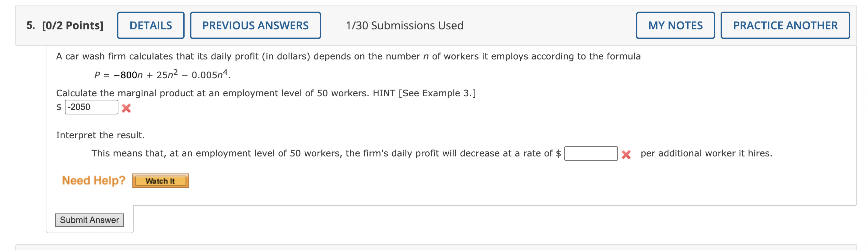868x250 pixels.
Task: View PREVIOUS ANSWERS for this question
Action: pyautogui.click(x=255, y=25)
